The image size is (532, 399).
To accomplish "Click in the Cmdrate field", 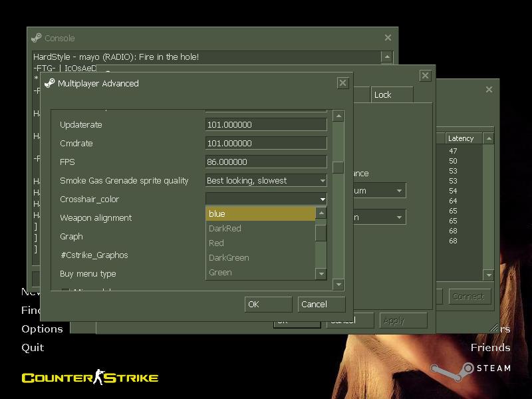I will coord(266,143).
